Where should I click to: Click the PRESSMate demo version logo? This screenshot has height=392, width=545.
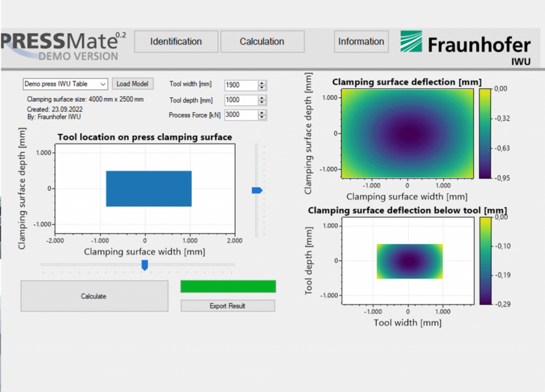[x=62, y=45]
